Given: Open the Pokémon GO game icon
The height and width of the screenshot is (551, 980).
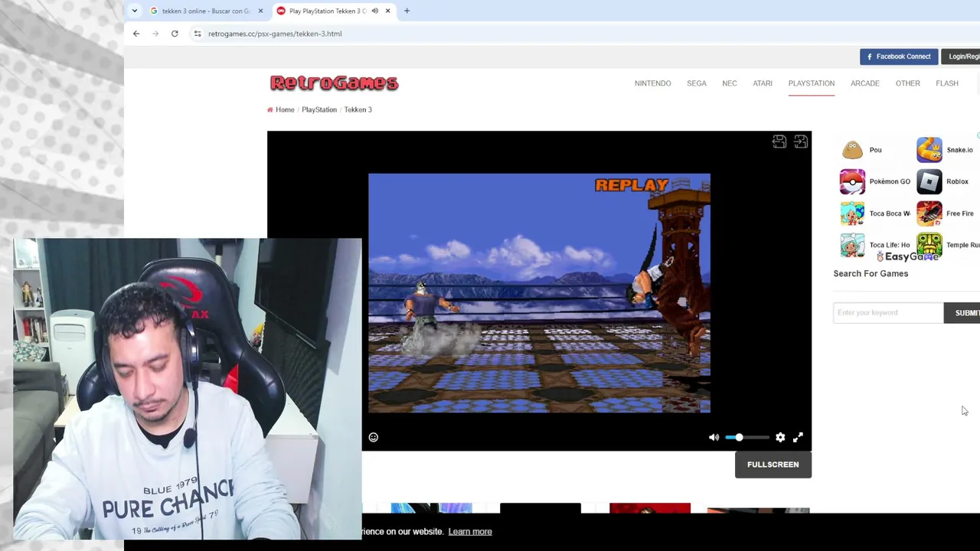Looking at the screenshot, I should [x=852, y=181].
